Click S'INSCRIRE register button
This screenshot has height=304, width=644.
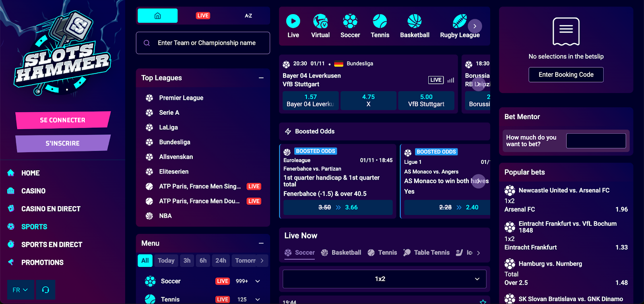(x=63, y=143)
